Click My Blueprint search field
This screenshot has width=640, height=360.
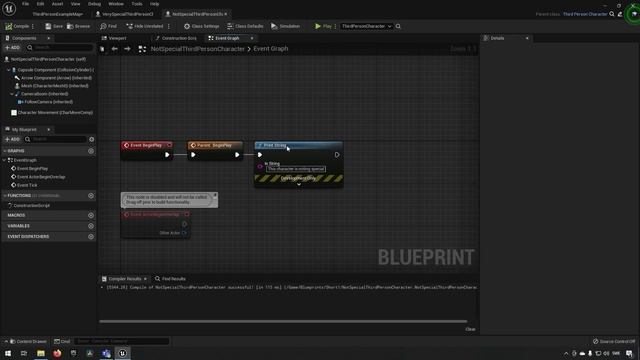tap(55, 139)
